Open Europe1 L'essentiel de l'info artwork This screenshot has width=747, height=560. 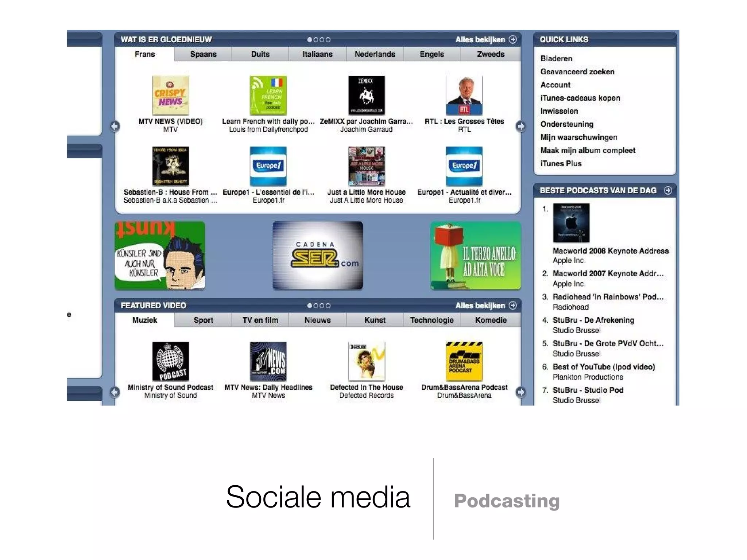click(x=268, y=166)
